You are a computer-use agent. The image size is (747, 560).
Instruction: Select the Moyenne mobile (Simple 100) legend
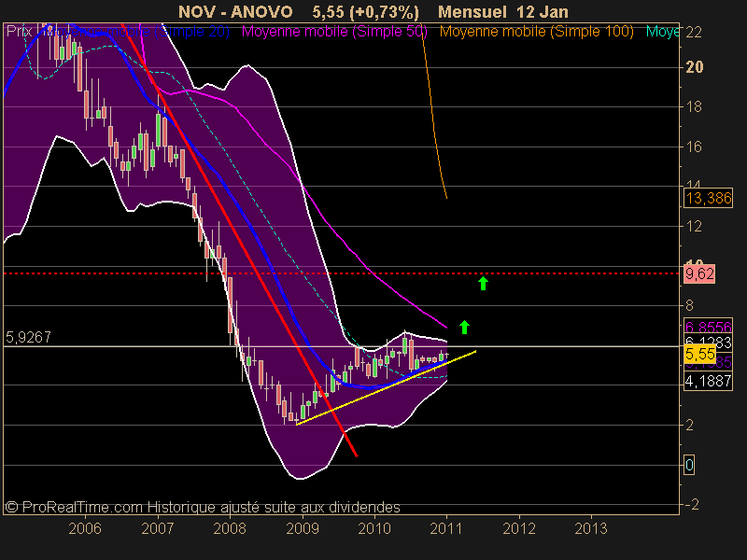(536, 32)
